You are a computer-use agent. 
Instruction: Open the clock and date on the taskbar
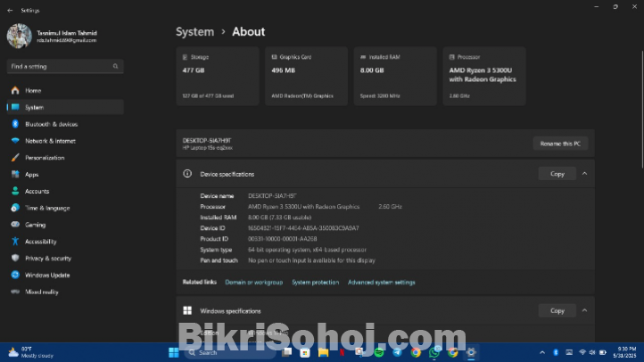624,352
